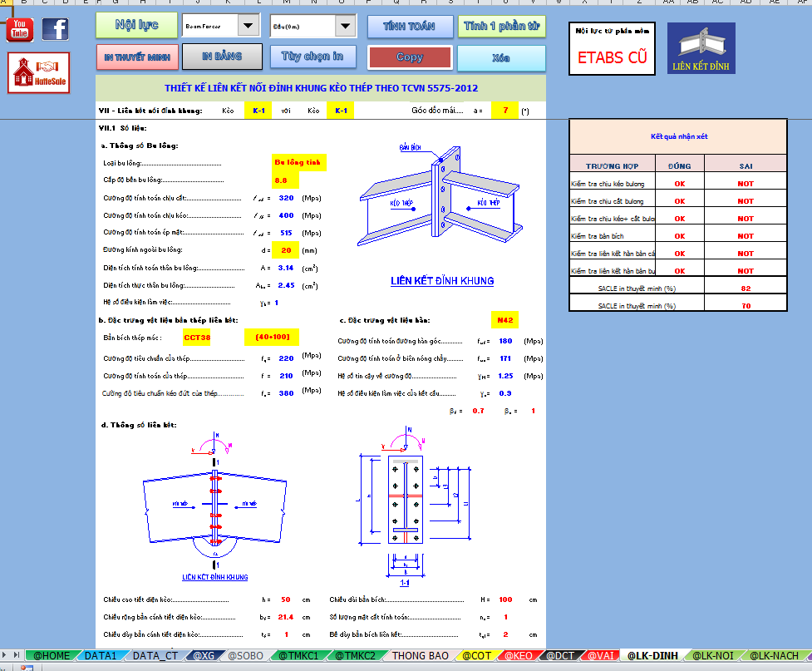
Task: Switch to the @HOME sheet tab
Action: [52, 655]
